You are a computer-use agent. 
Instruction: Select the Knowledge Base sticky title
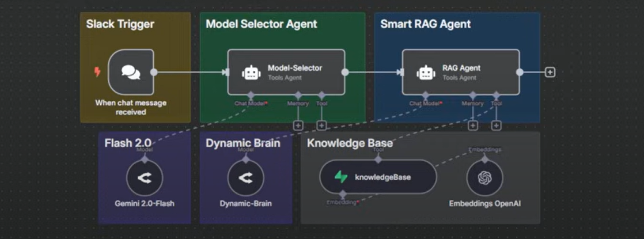(350, 143)
